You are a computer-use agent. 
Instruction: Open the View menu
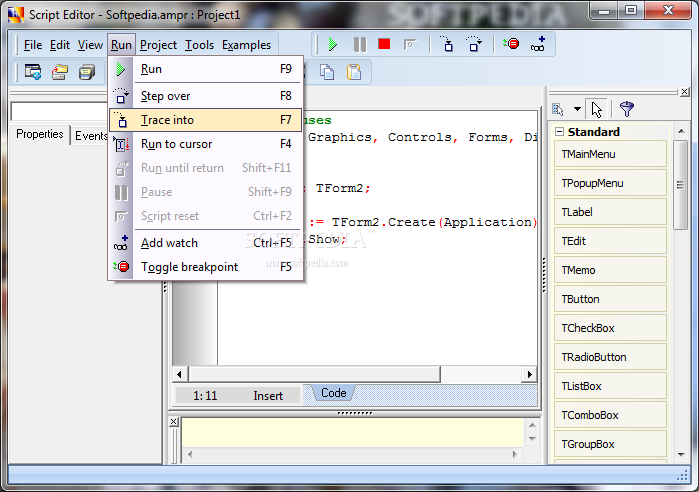[x=90, y=45]
